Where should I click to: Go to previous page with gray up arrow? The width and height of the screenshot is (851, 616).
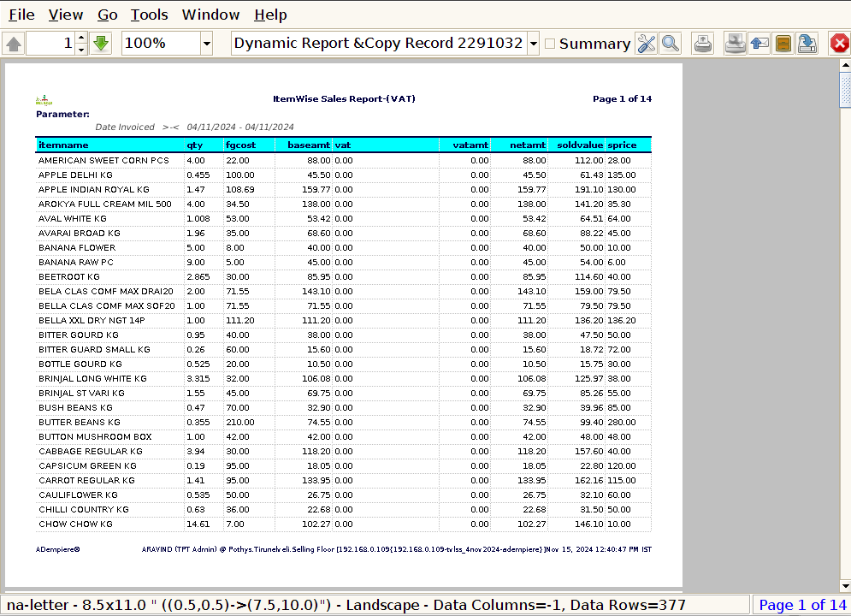[14, 44]
